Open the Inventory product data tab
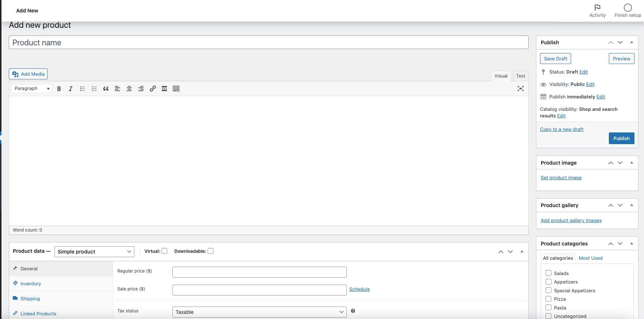This screenshot has width=644, height=319. (61, 284)
